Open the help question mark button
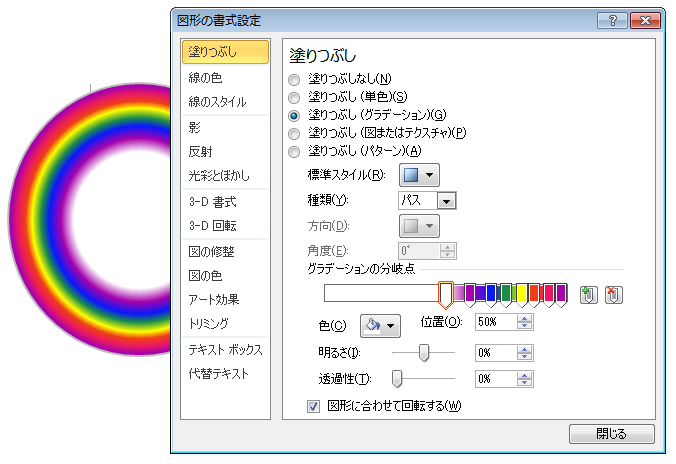Screen dimensions: 676x464 coord(612,20)
